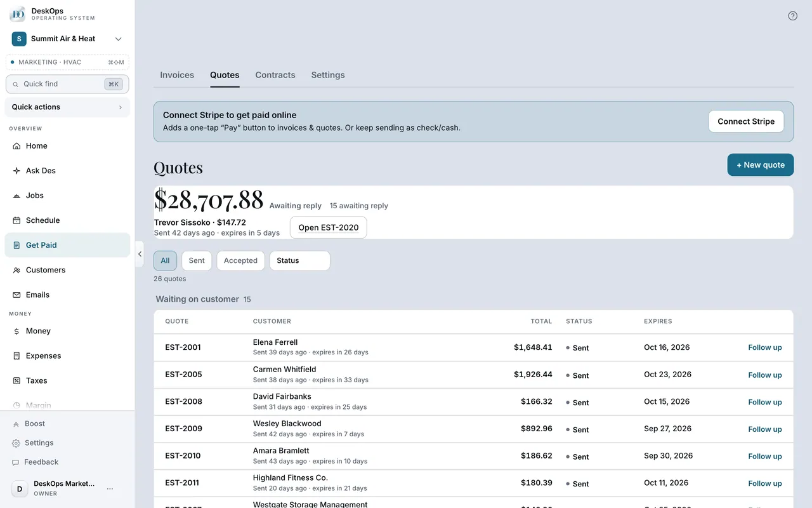The width and height of the screenshot is (812, 508).
Task: Click customer Highland Fitness Co.
Action: click(x=290, y=478)
